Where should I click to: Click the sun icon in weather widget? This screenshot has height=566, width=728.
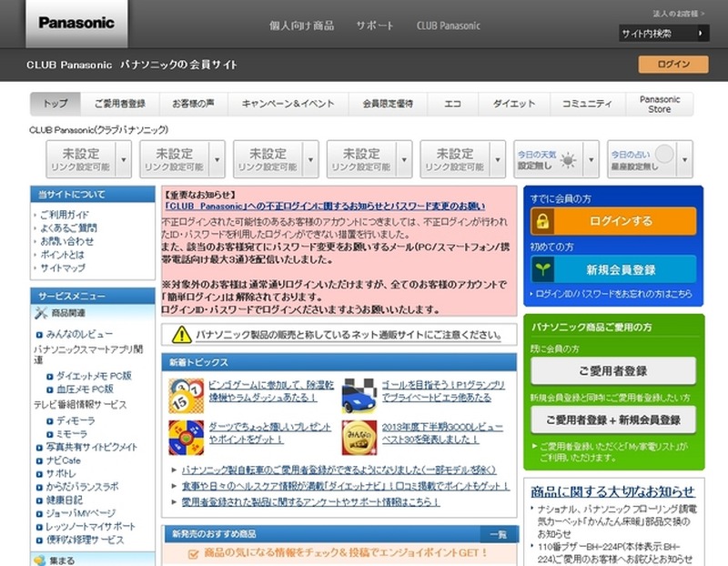click(568, 159)
